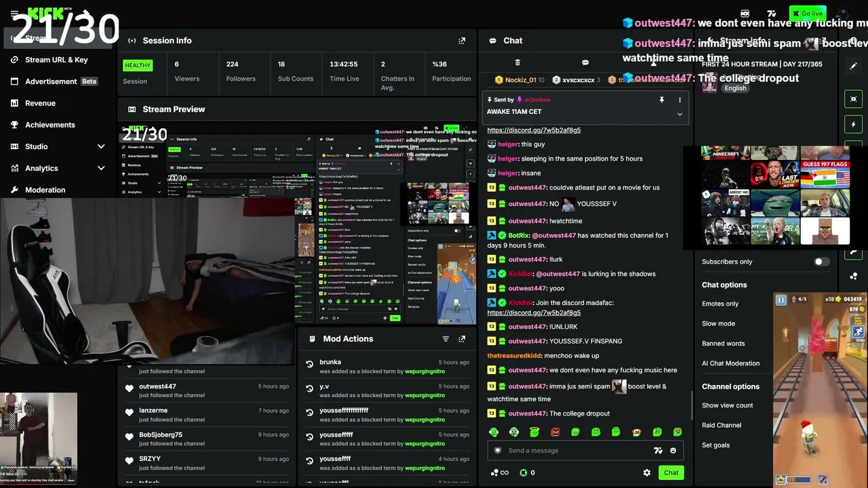Expand the Studio submenu chevron

[x=101, y=146]
